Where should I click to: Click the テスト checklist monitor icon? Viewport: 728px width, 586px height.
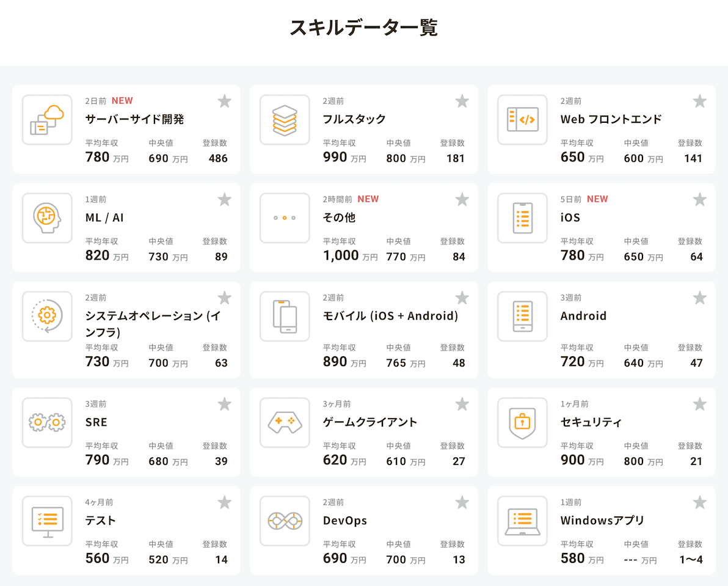[47, 521]
